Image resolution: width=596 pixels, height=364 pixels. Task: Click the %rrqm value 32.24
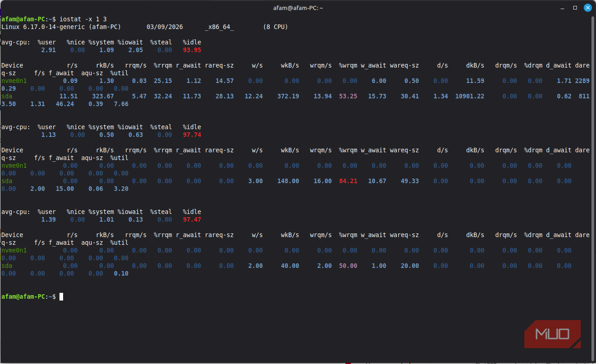[x=163, y=96]
